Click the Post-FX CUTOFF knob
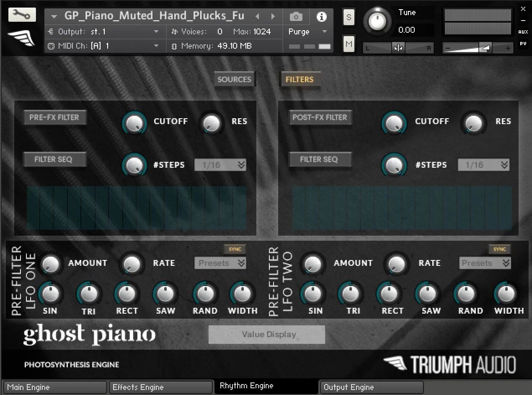 click(x=394, y=123)
